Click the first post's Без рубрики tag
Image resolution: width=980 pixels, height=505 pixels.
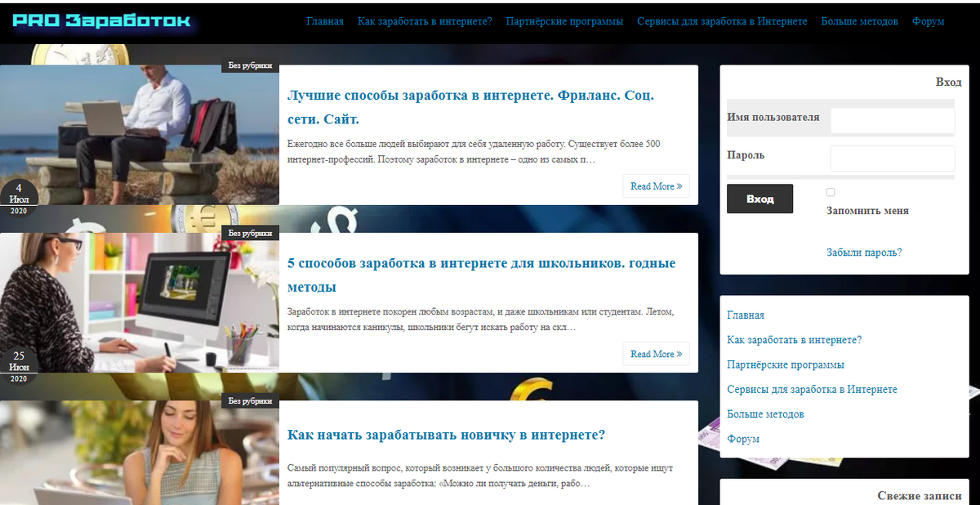point(250,66)
